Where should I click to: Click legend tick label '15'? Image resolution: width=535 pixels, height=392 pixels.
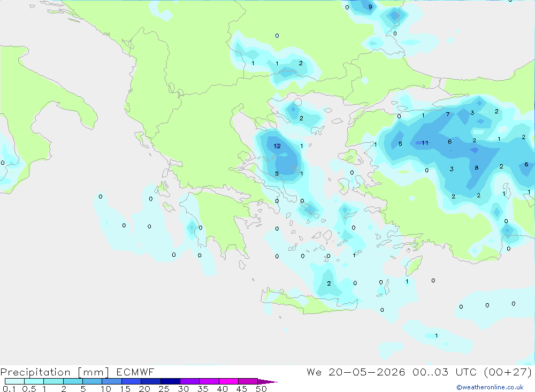[x=125, y=389]
